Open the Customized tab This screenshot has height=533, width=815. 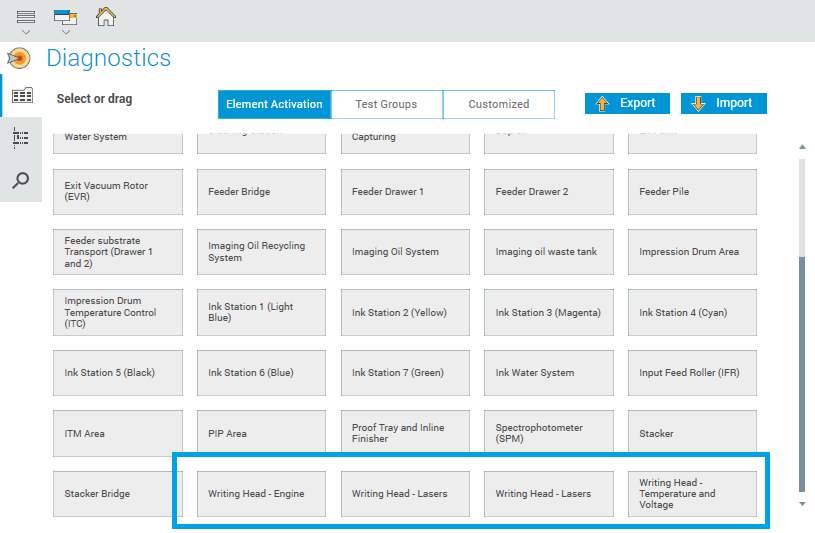pyautogui.click(x=498, y=104)
